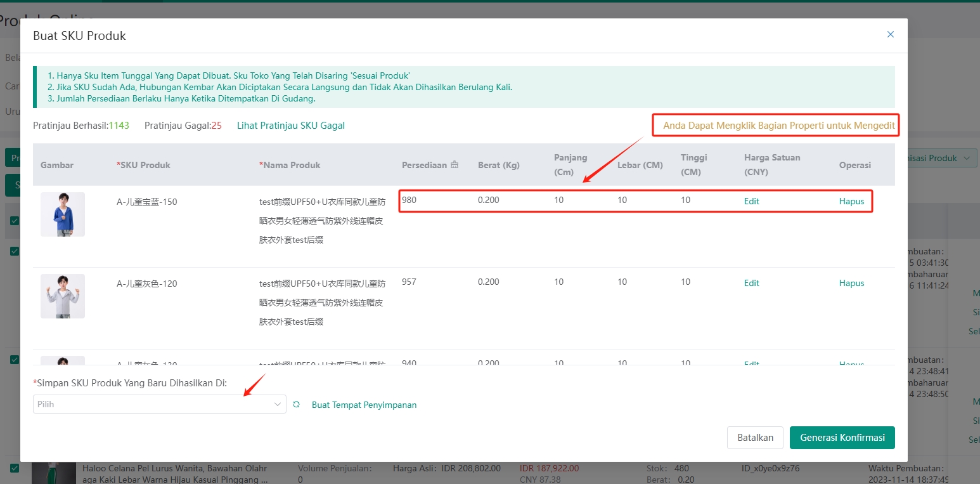Click Pratinjau Berhasil count 1143
The height and width of the screenshot is (484, 980).
click(x=119, y=126)
